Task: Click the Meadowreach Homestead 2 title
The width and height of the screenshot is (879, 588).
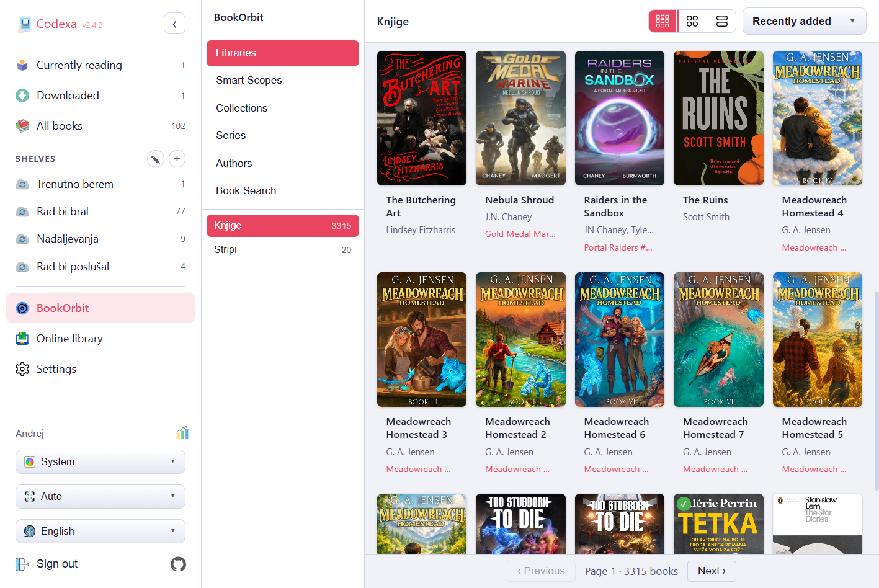Action: 517,428
